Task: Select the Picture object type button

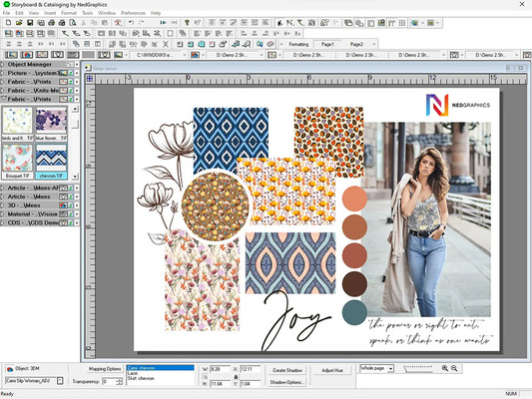Action: [x=11, y=54]
